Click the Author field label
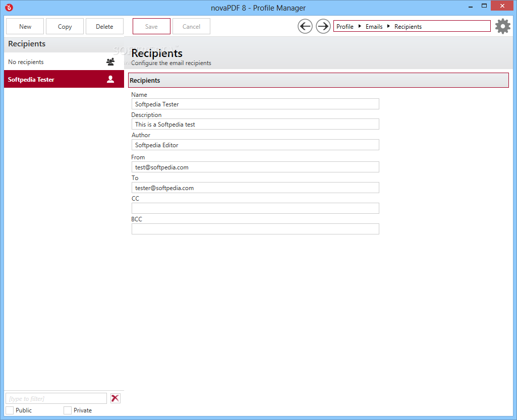The width and height of the screenshot is (517, 420). coord(141,135)
